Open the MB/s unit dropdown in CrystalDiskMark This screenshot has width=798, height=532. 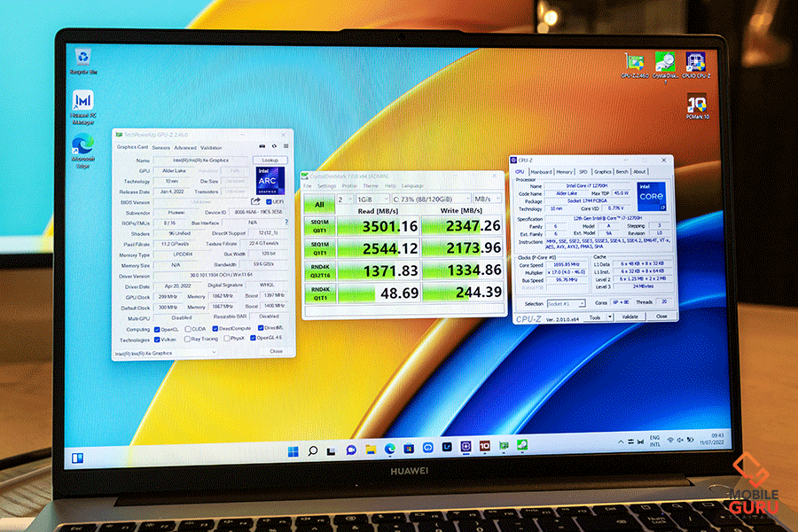(487, 199)
